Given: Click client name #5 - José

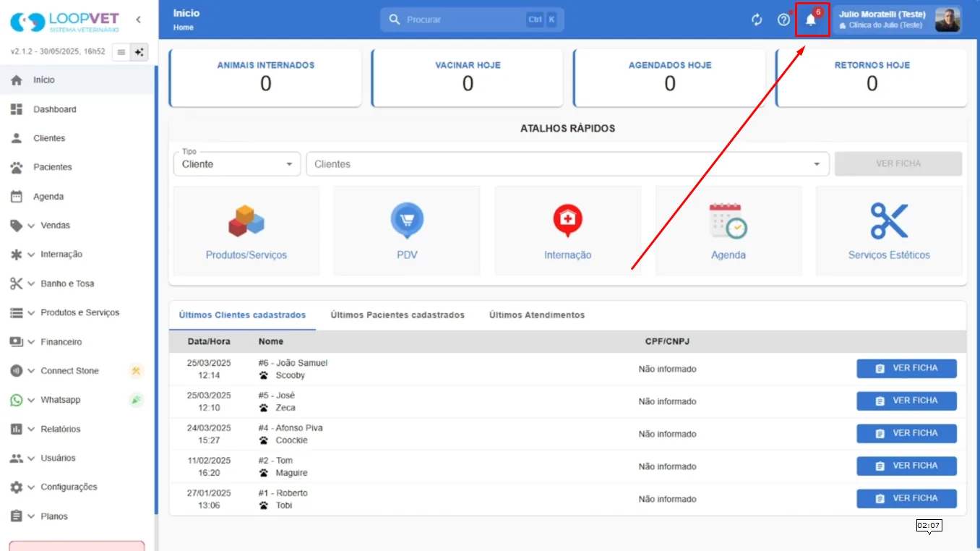Looking at the screenshot, I should click(277, 396).
